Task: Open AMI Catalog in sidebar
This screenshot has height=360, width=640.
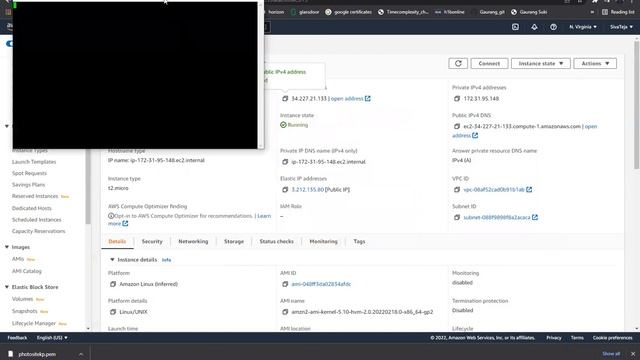Action: (27, 271)
